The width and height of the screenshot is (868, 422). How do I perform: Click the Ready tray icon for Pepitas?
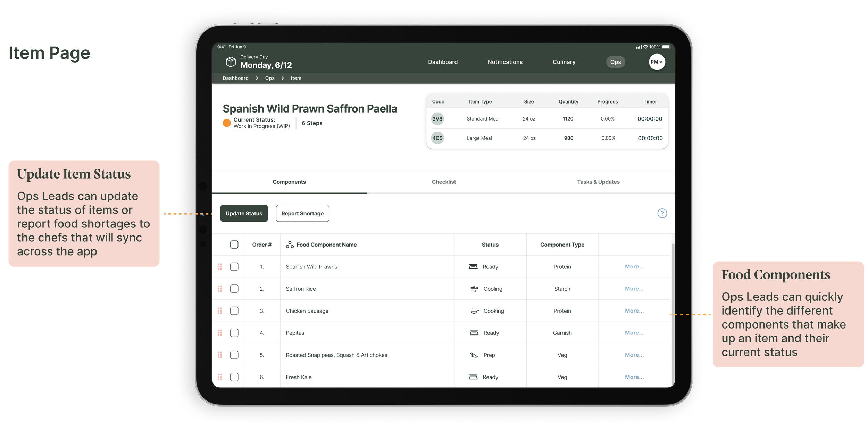click(x=474, y=333)
